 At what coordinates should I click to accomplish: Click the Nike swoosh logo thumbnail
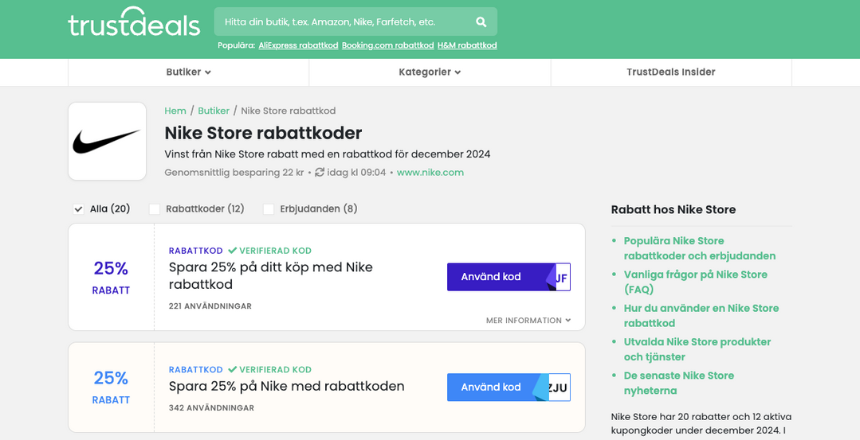pyautogui.click(x=107, y=141)
